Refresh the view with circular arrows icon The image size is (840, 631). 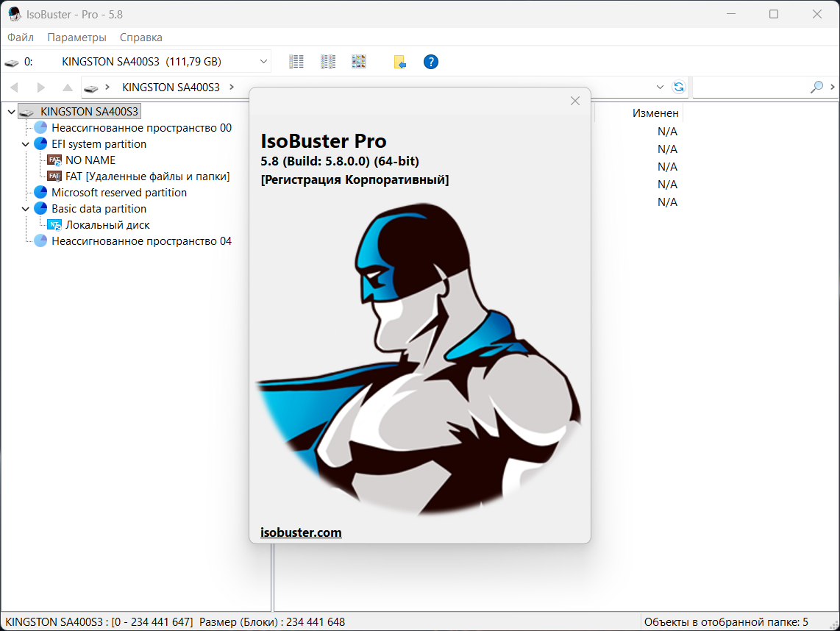679,88
